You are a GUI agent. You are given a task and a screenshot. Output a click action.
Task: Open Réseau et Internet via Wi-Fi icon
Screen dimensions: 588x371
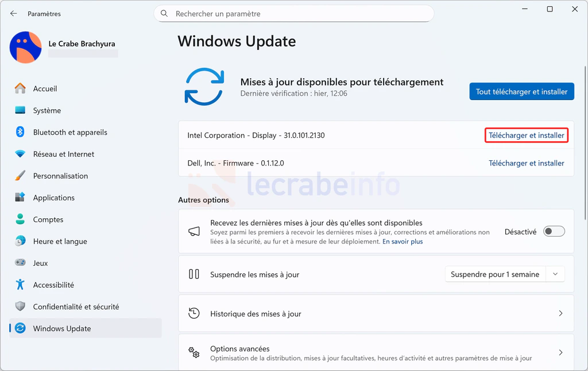(20, 154)
